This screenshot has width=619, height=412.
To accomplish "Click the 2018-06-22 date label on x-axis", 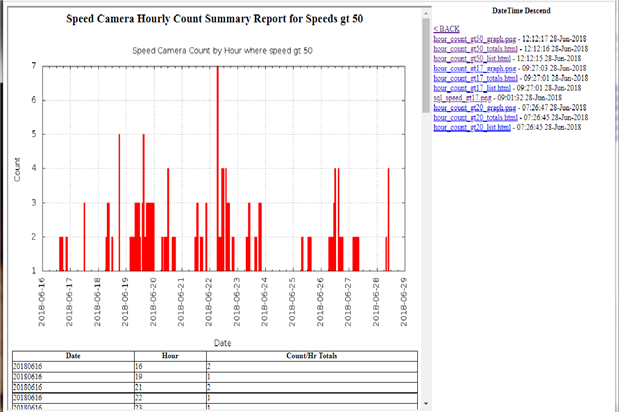I will [x=208, y=302].
